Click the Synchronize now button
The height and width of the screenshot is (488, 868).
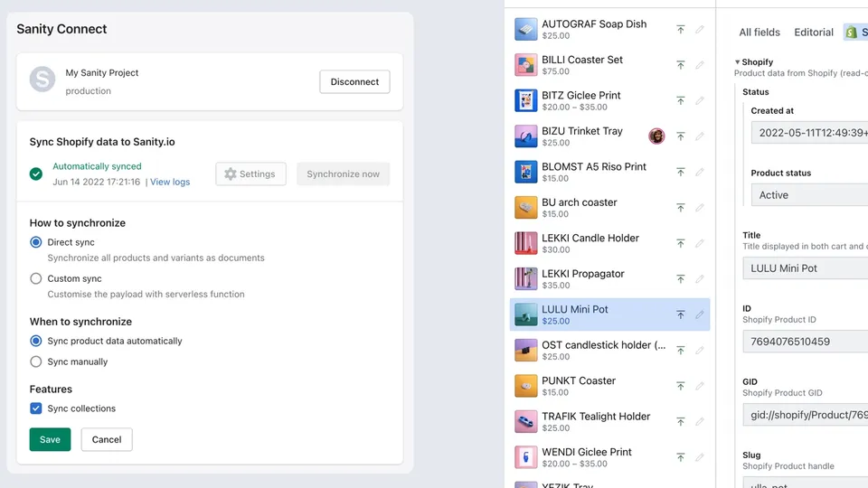point(344,174)
